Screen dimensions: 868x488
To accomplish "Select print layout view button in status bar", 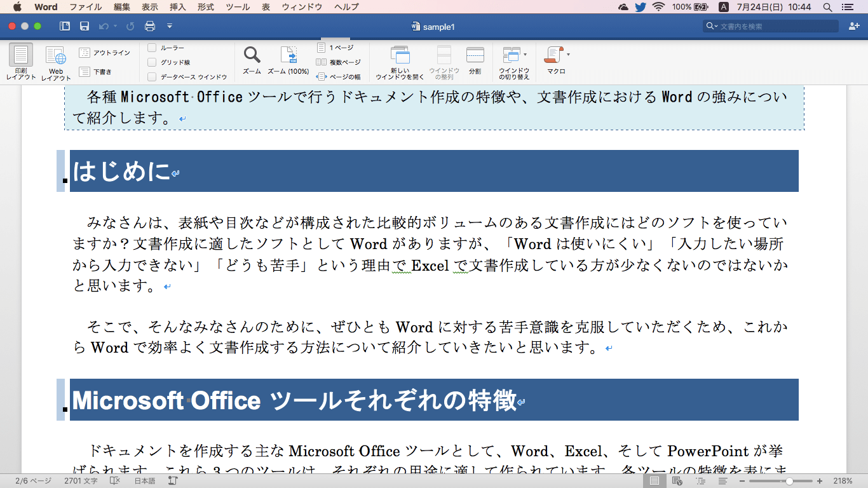I will click(654, 481).
